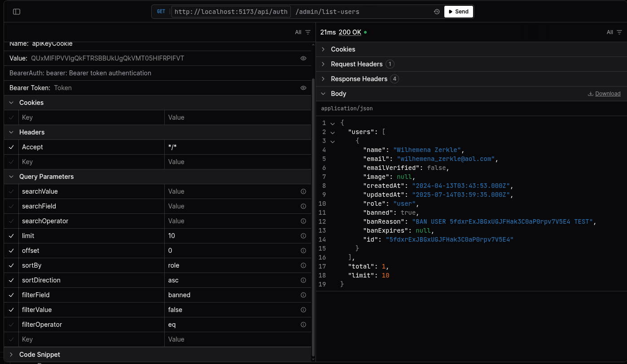Expand the Response Headers section
The image size is (627, 364).
click(x=359, y=79)
